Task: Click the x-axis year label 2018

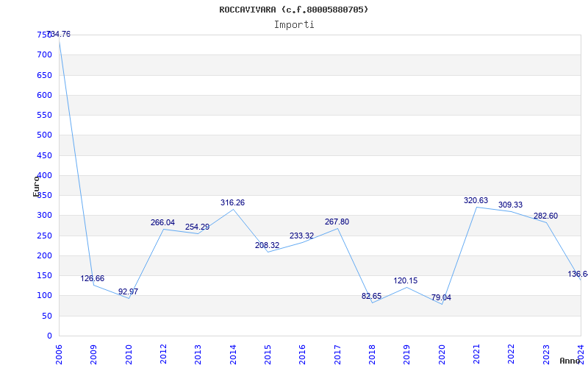Action: click(x=372, y=354)
